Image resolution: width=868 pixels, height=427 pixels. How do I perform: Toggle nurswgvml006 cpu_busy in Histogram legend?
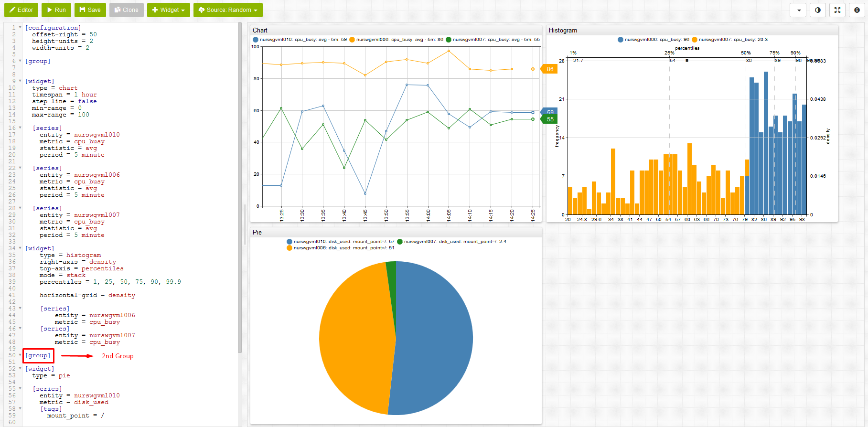(x=653, y=40)
